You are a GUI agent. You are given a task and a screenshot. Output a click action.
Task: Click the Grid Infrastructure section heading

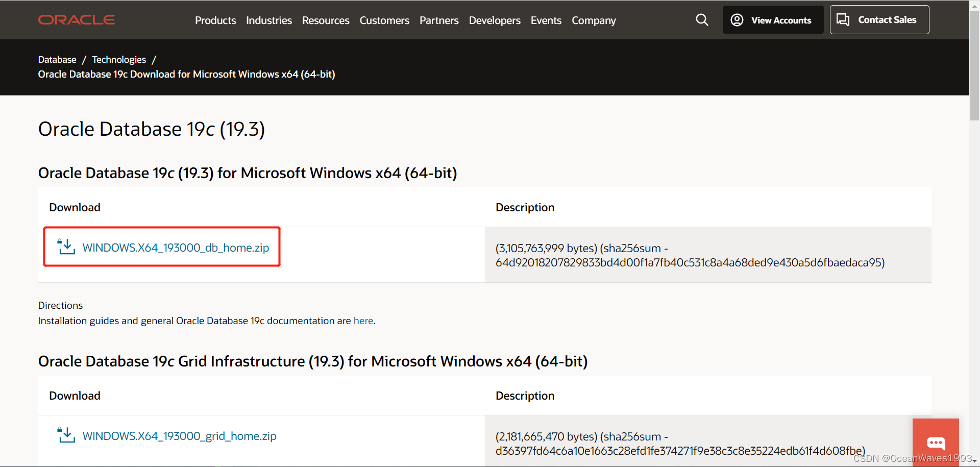[313, 361]
